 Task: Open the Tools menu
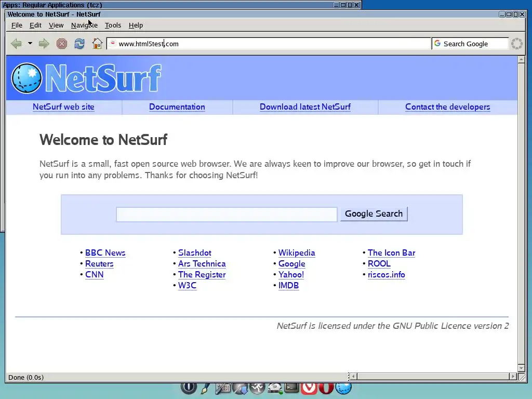click(x=113, y=25)
